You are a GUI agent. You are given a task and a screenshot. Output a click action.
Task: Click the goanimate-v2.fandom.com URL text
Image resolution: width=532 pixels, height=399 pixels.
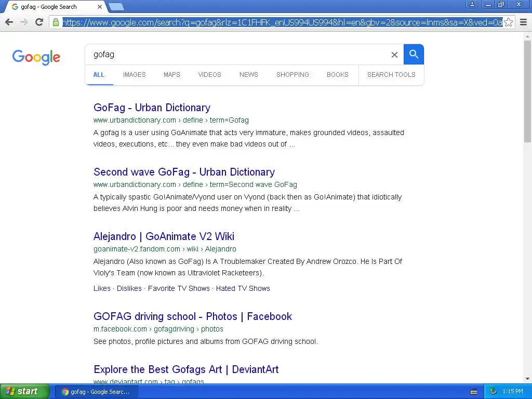(x=165, y=249)
